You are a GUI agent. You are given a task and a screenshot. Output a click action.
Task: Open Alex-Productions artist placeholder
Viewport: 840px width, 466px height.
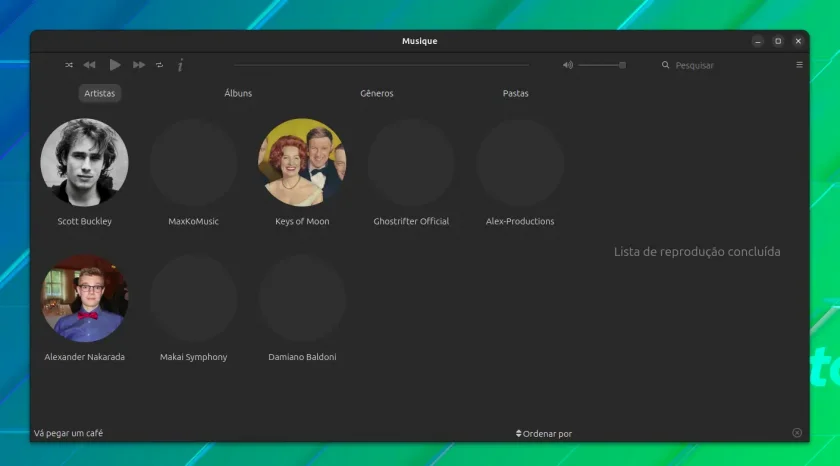[x=520, y=162]
